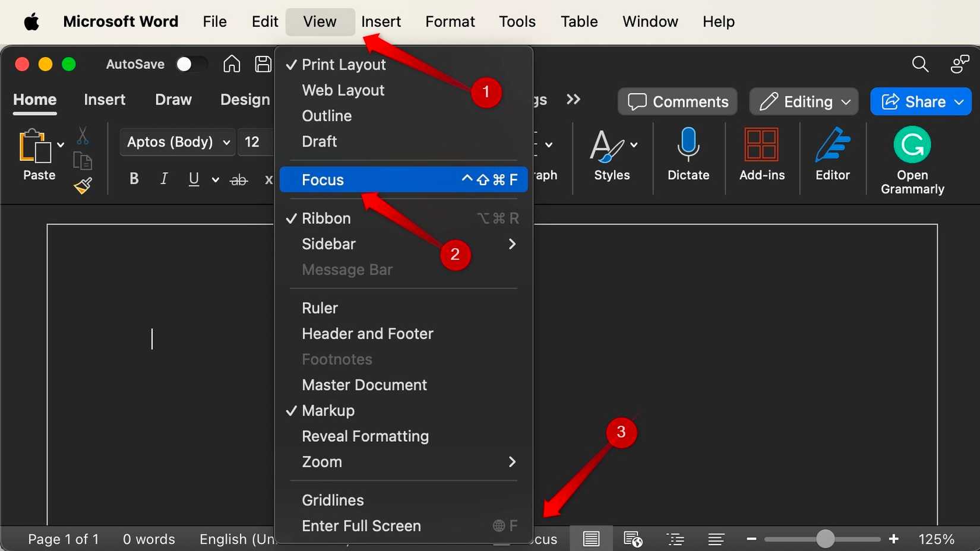Switch to Web Layout via status bar icon
This screenshot has height=551, width=980.
pyautogui.click(x=632, y=539)
